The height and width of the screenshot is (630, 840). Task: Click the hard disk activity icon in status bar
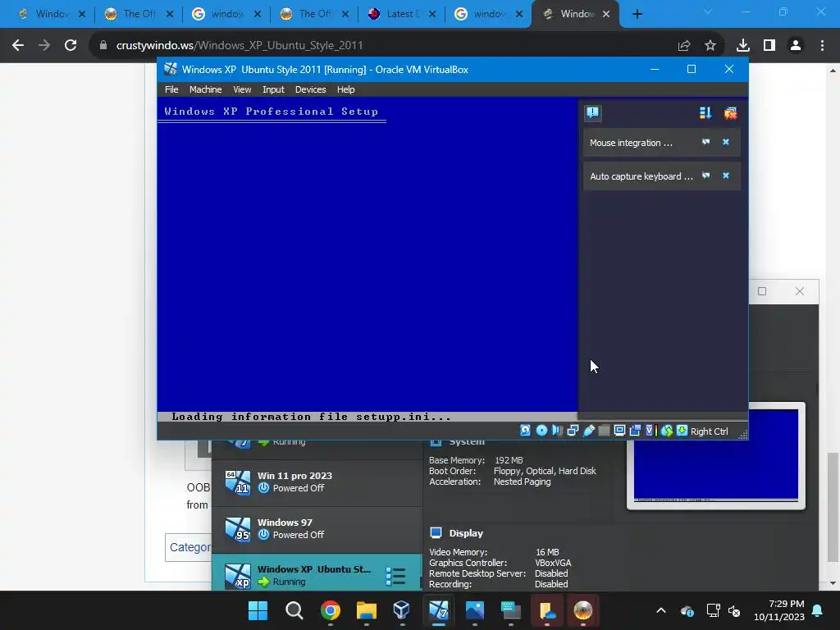(x=526, y=431)
